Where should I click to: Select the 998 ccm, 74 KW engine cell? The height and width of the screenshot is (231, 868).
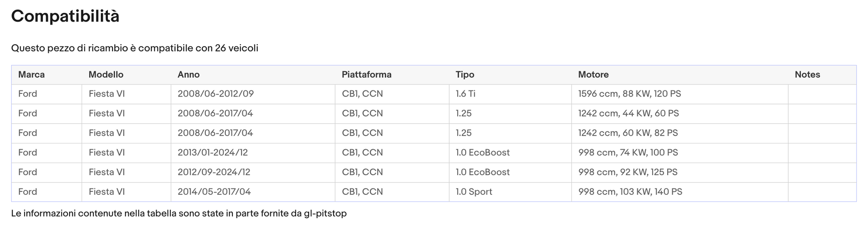[x=680, y=153]
